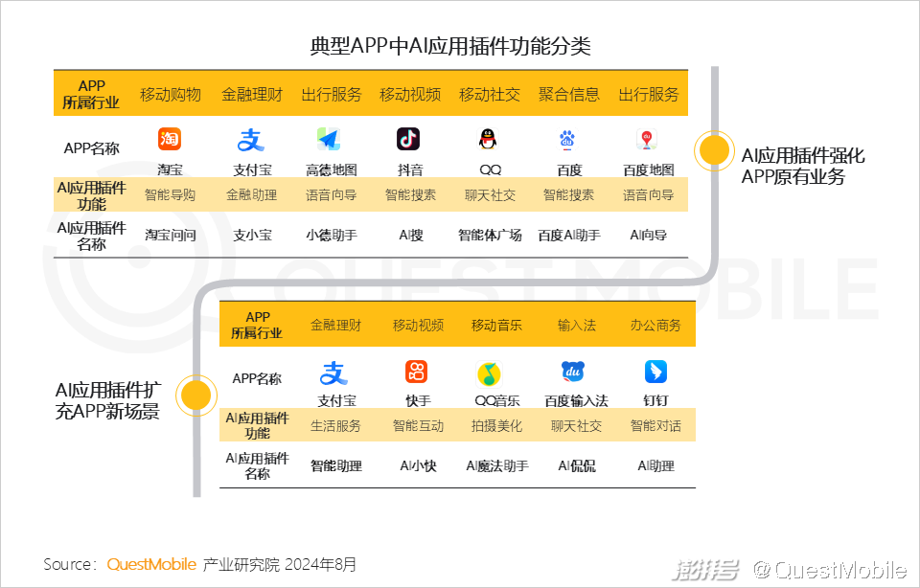The height and width of the screenshot is (588, 920).
Task: Click the Baidu Maps (百度地图) icon
Action: pos(648,140)
